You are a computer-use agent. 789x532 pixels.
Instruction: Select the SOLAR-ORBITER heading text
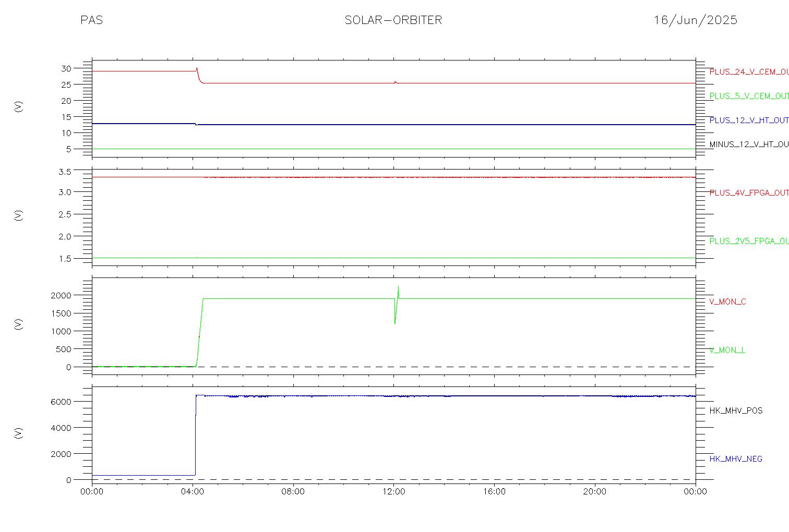393,20
